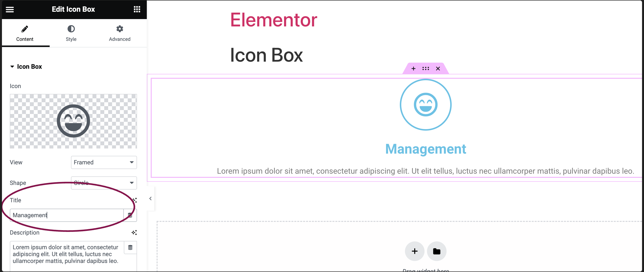Click the add widget plus button on canvas
The height and width of the screenshot is (272, 644).
click(415, 251)
